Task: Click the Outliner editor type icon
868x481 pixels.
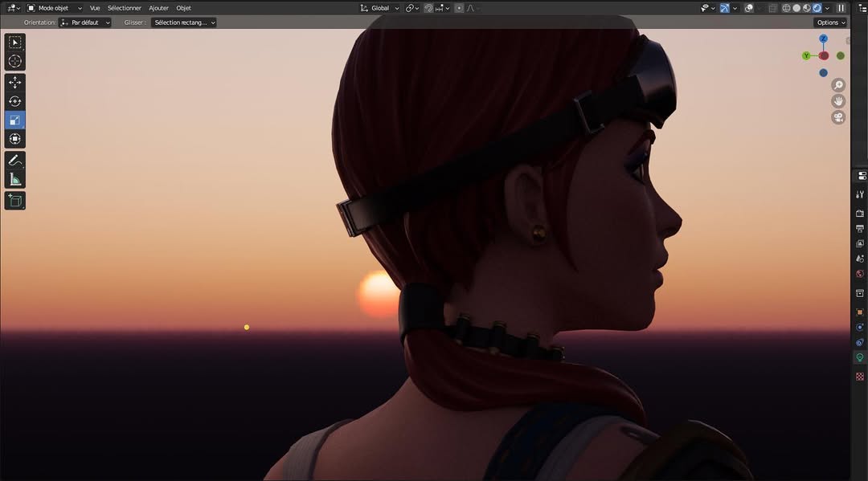Action: 862,8
